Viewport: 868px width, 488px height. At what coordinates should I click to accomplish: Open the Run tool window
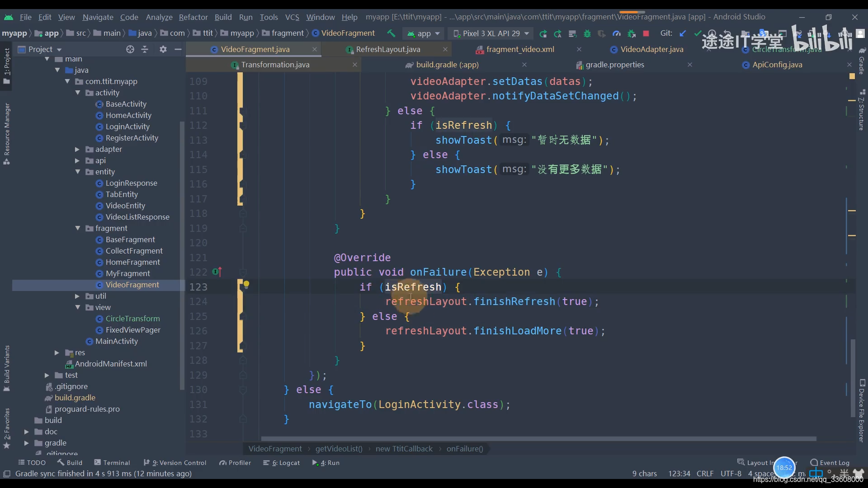click(326, 463)
